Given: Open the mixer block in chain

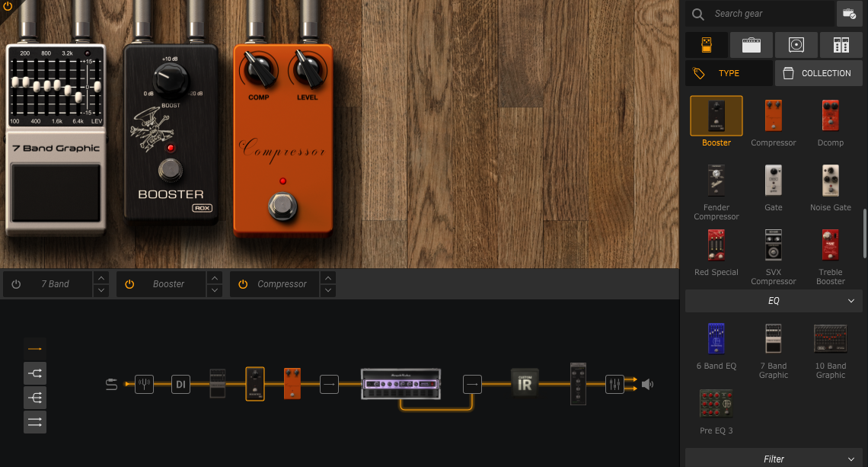Looking at the screenshot, I should (614, 384).
